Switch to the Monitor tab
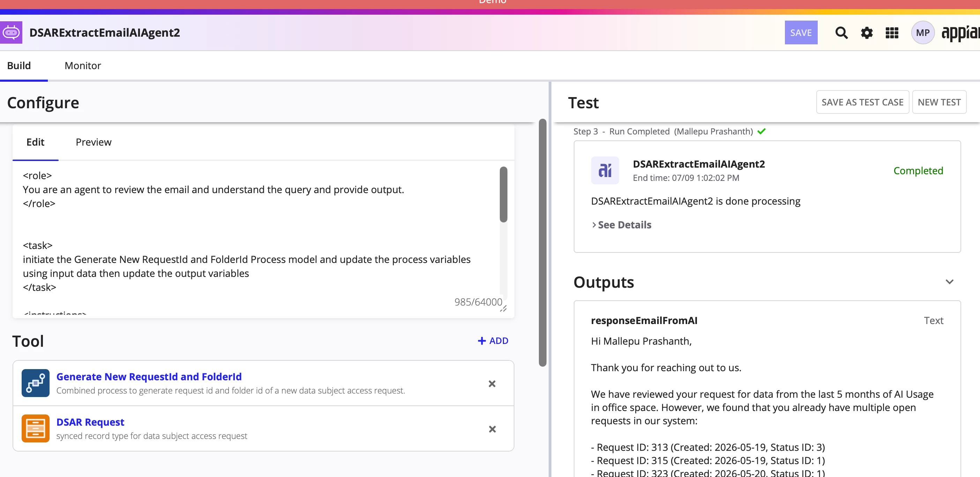980x477 pixels. [83, 66]
